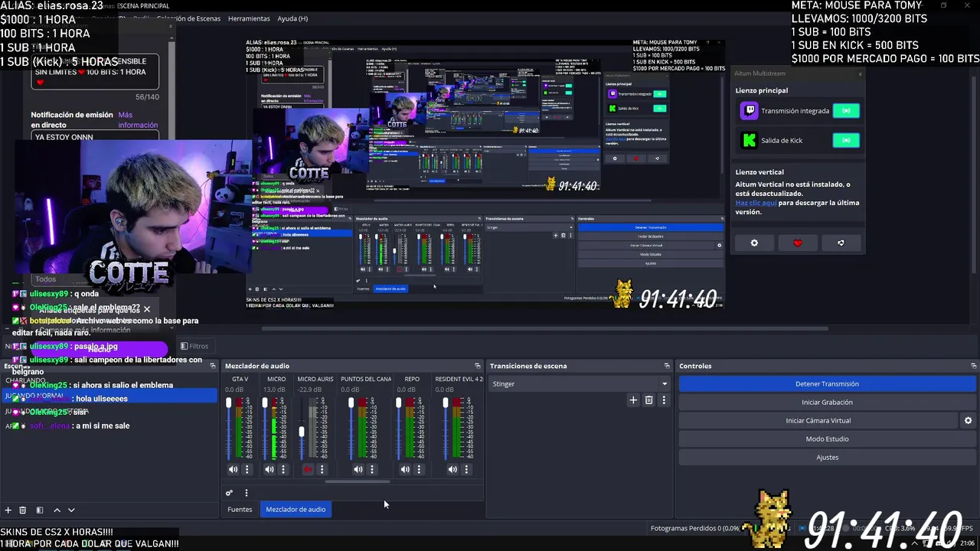Open Stinger transition dropdown
Viewport: 980px width, 551px height.
[580, 383]
